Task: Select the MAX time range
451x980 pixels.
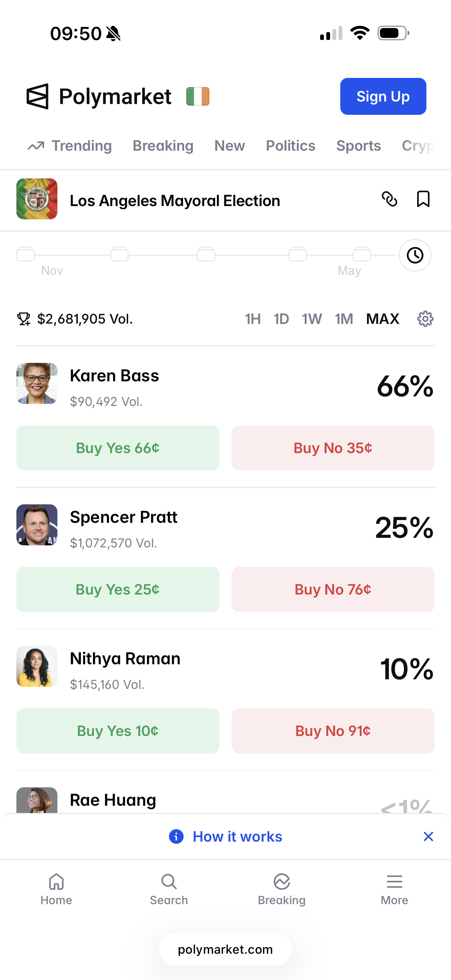Action: [383, 319]
